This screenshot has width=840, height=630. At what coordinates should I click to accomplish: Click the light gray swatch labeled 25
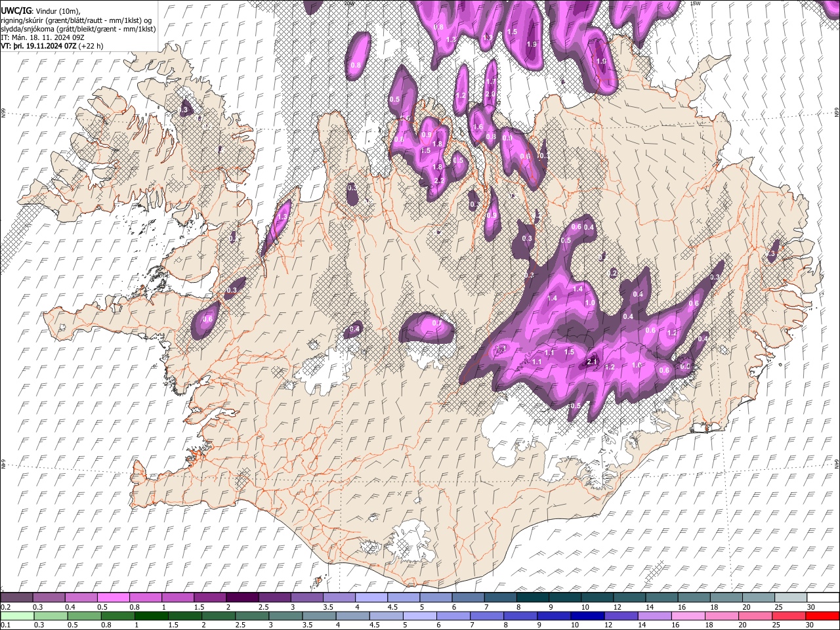791,598
